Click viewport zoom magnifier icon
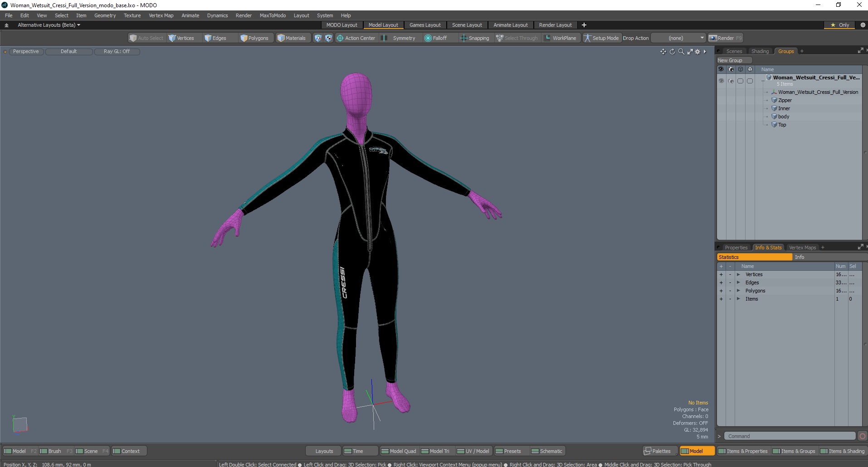 click(681, 52)
